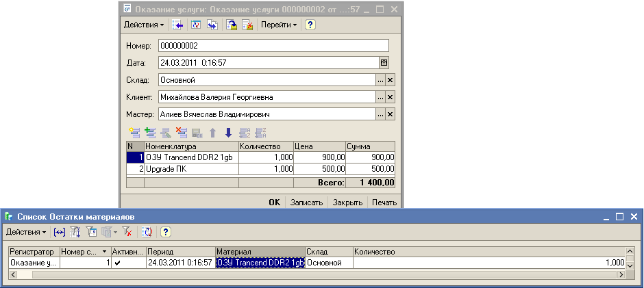Click the list's horizontal scrollbar right arrow
This screenshot has height=288, width=644.
(621, 274)
